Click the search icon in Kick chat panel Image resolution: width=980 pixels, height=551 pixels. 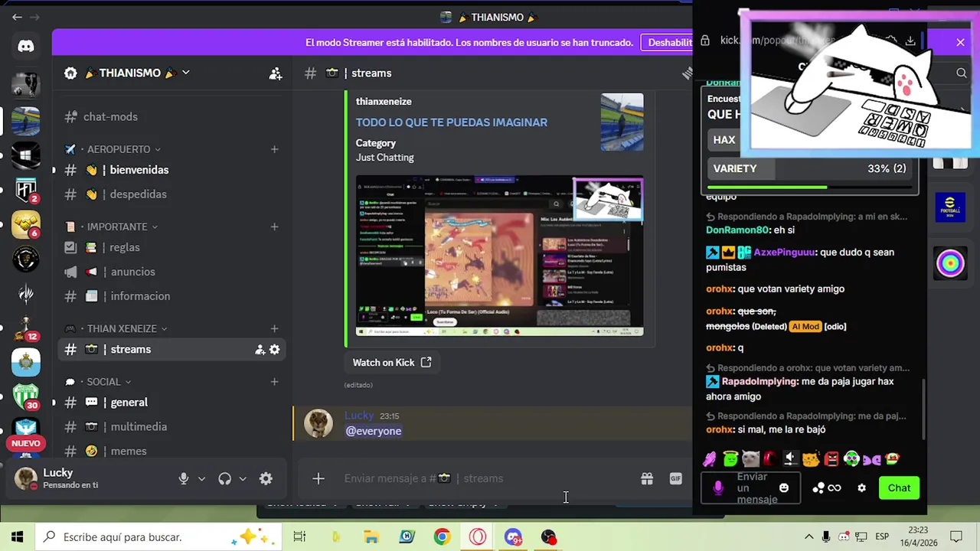(961, 73)
